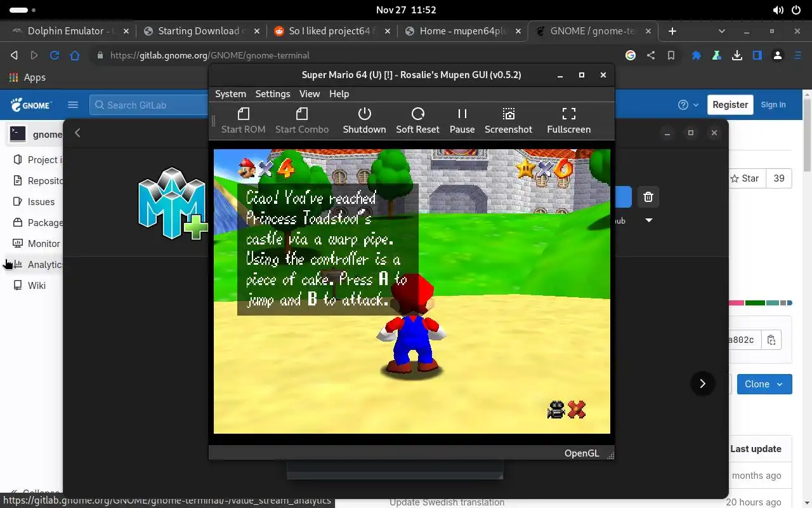Click the Start Combo toolbar icon

pyautogui.click(x=302, y=121)
